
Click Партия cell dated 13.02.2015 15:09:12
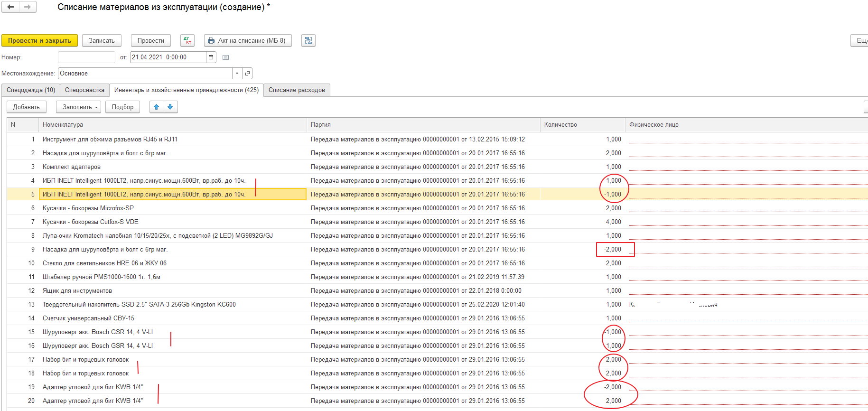(423, 140)
